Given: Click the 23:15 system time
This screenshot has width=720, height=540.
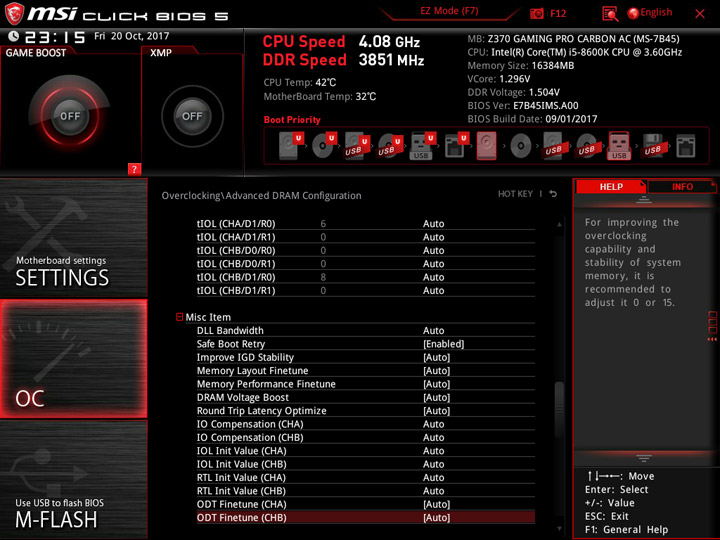Looking at the screenshot, I should [55, 37].
